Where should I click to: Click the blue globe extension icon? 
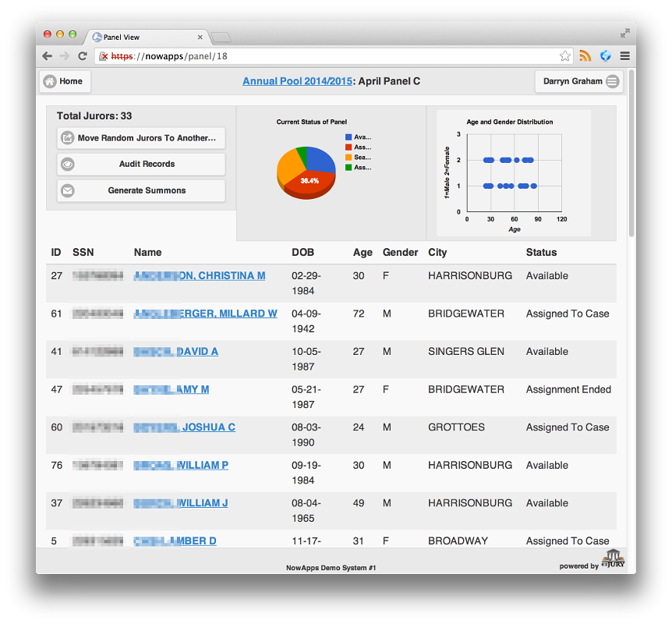pos(605,55)
